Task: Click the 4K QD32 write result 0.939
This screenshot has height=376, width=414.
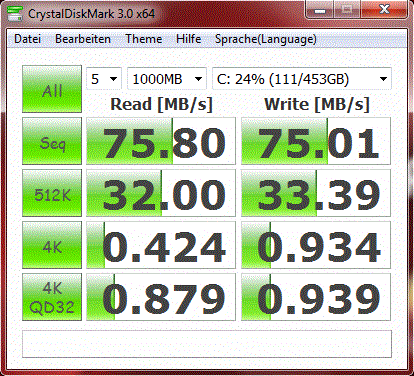Action: (316, 297)
